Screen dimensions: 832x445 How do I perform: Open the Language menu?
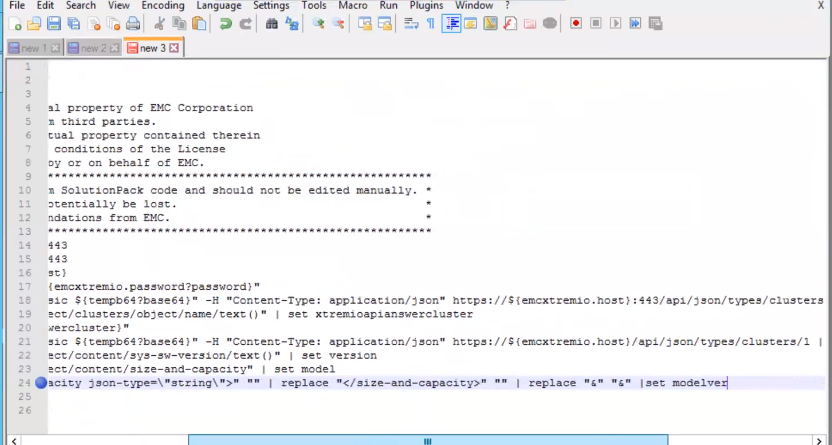pos(219,6)
